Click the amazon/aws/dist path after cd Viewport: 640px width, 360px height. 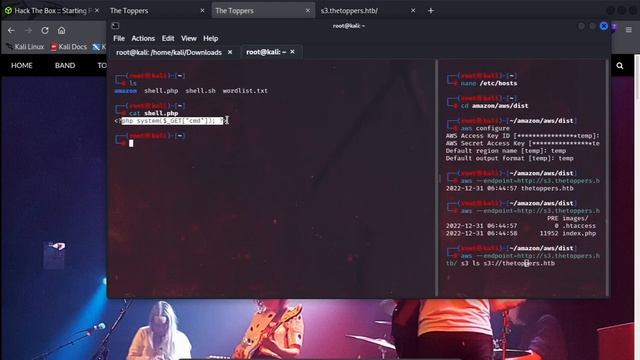coord(500,106)
